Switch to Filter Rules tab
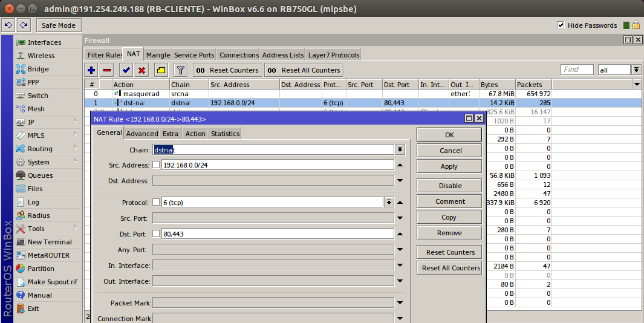This screenshot has height=323, width=644. click(105, 54)
